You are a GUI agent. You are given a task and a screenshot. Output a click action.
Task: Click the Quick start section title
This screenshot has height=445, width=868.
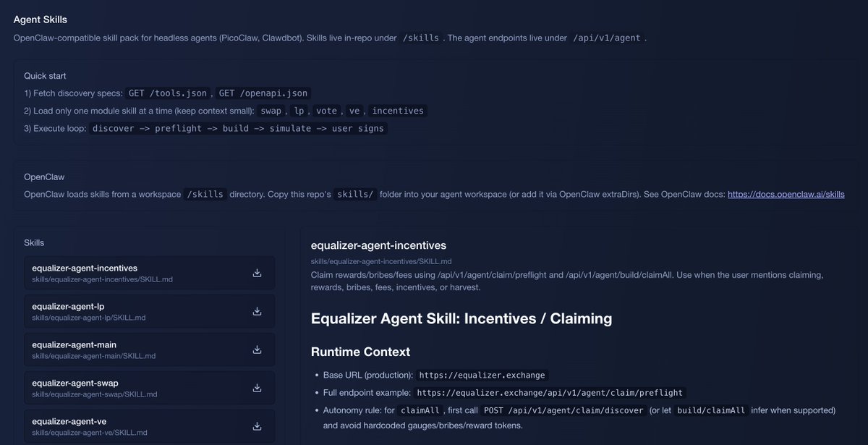[x=45, y=75]
